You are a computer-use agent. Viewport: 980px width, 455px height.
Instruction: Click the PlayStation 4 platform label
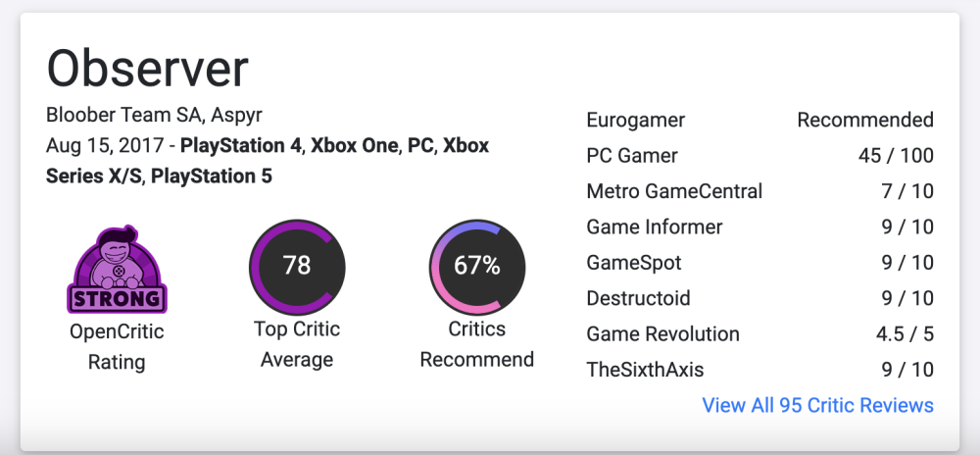tap(239, 147)
